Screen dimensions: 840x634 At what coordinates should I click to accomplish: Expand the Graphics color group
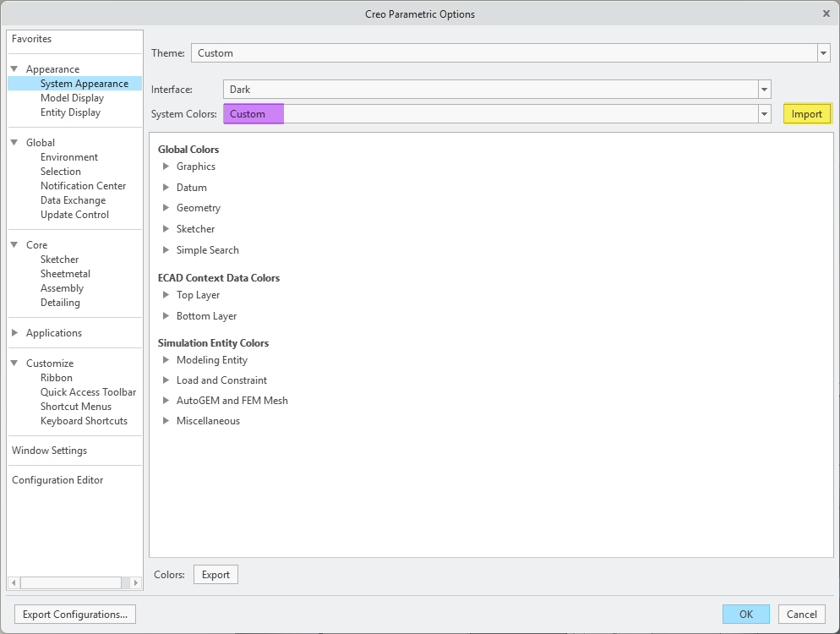tap(166, 167)
